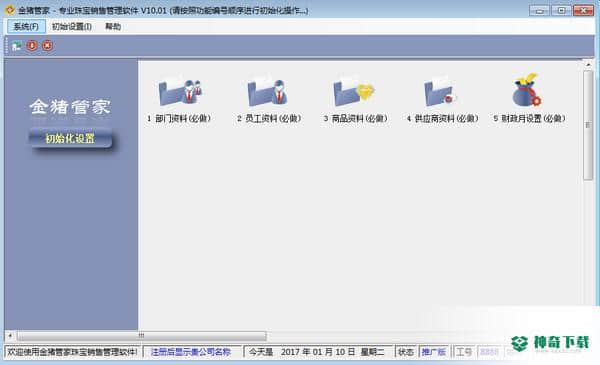The image size is (600, 365).
Task: Maximize the 金猪管家 window
Action: point(561,10)
